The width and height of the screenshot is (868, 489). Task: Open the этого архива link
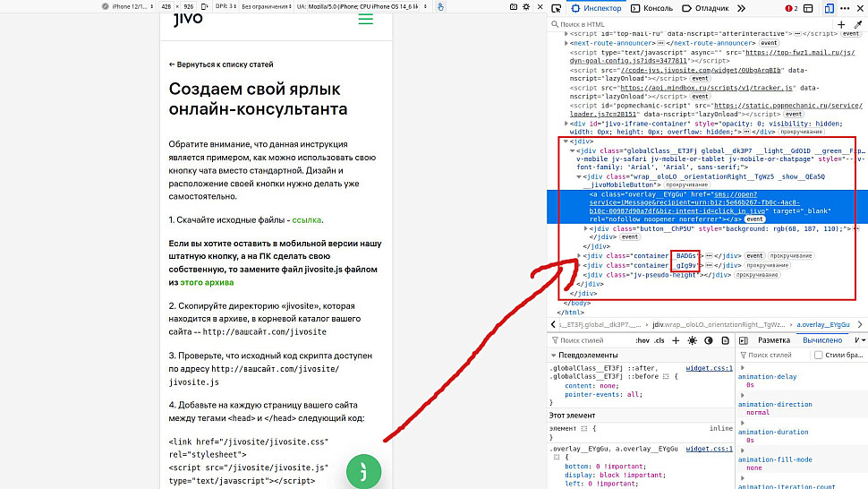(x=207, y=282)
